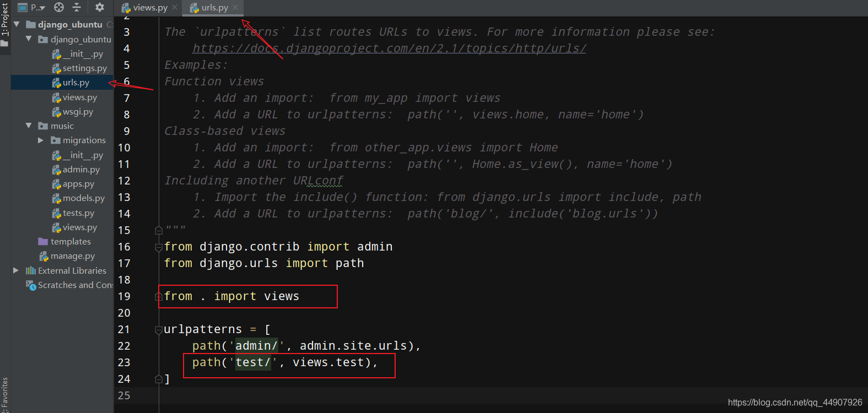
Task: Fold the urlpatterns list at line 21
Action: pos(159,330)
